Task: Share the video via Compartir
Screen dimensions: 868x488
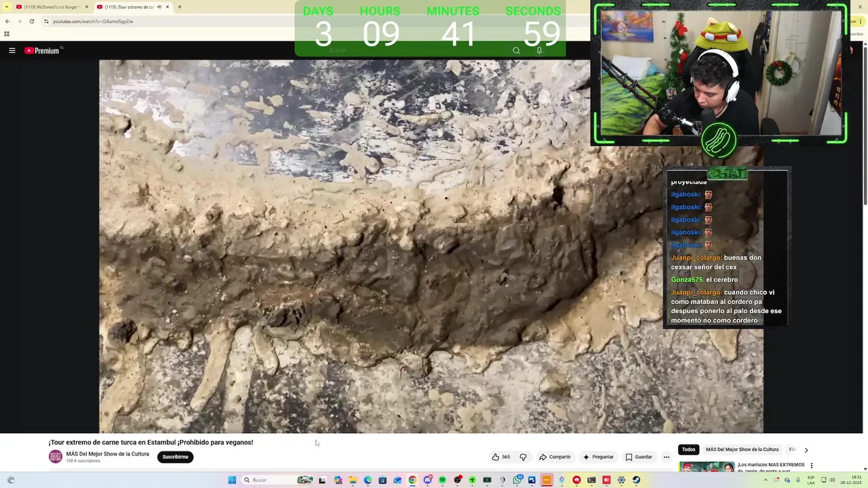Action: point(555,457)
